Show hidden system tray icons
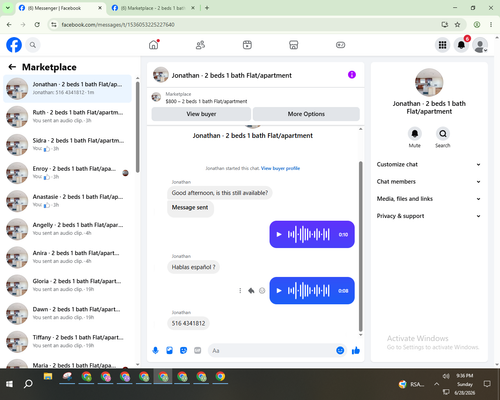 click(436, 384)
